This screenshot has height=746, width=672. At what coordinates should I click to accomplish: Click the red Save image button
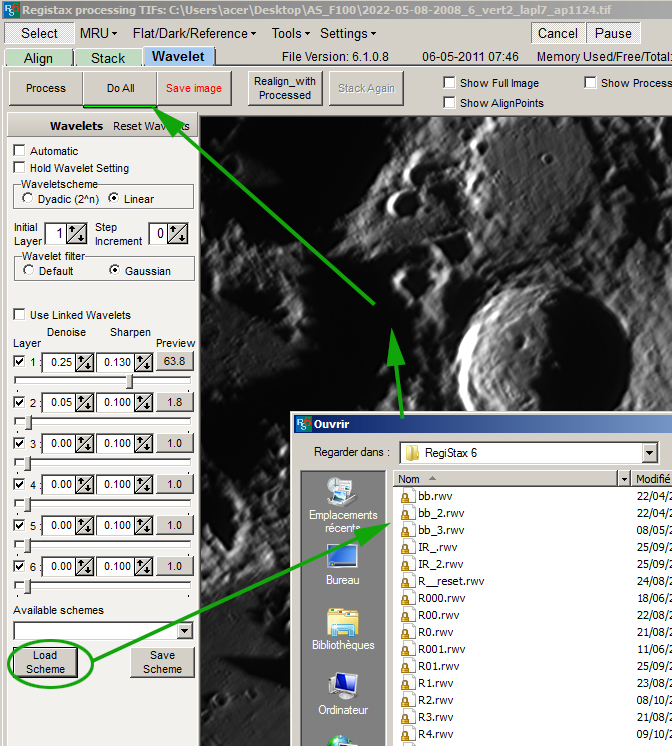coord(194,88)
